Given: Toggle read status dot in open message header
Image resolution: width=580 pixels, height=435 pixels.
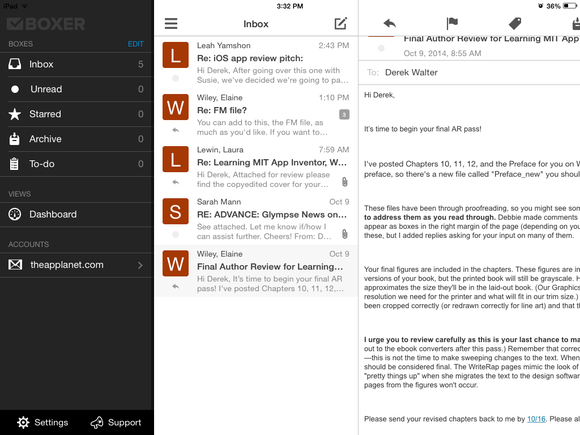Looking at the screenshot, I should pos(381,48).
